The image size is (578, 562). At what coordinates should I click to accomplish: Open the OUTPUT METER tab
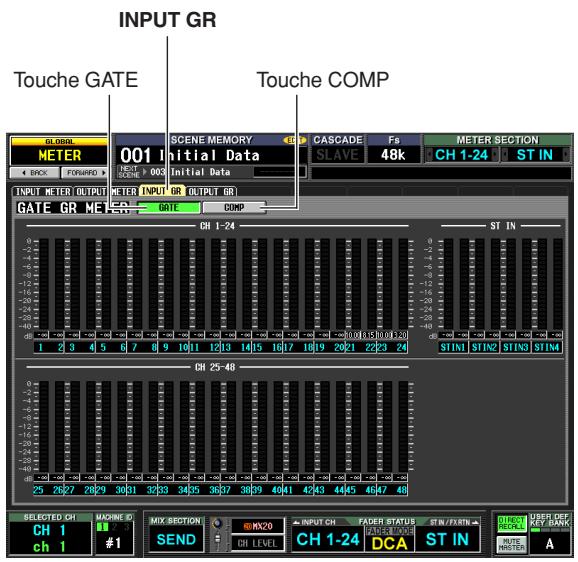tap(106, 192)
